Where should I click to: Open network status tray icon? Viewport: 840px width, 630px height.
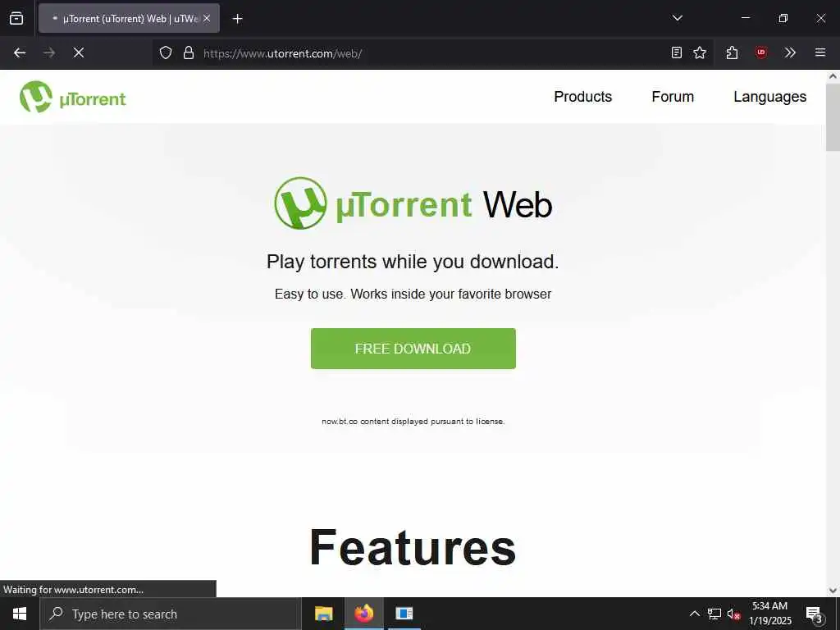click(x=714, y=614)
